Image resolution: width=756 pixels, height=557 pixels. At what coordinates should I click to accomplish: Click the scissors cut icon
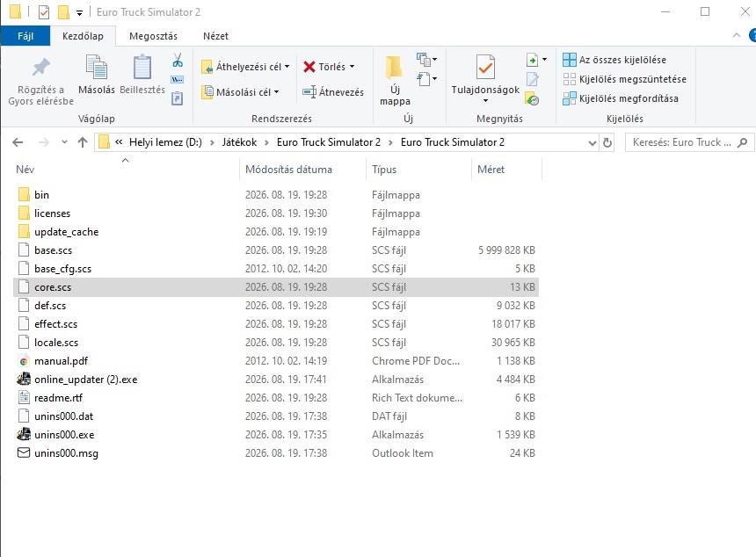point(178,61)
